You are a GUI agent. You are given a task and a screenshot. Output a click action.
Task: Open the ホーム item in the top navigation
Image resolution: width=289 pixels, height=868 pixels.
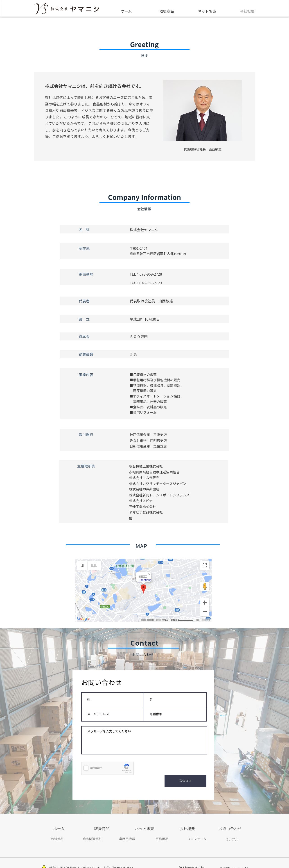click(x=126, y=11)
